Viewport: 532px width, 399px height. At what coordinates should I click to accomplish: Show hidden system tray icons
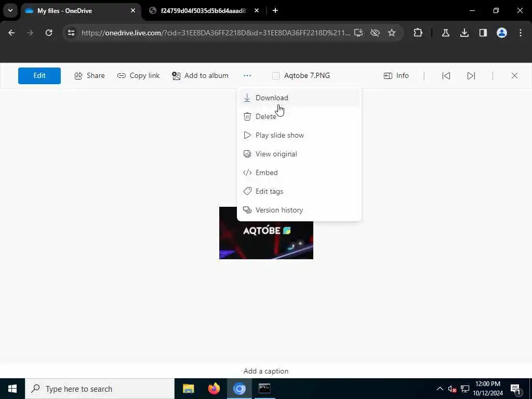(440, 389)
